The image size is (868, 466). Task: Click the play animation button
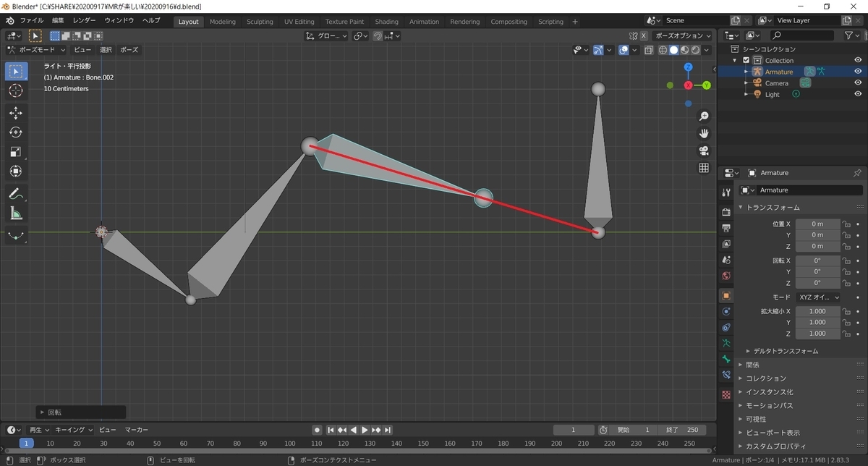[x=365, y=430]
